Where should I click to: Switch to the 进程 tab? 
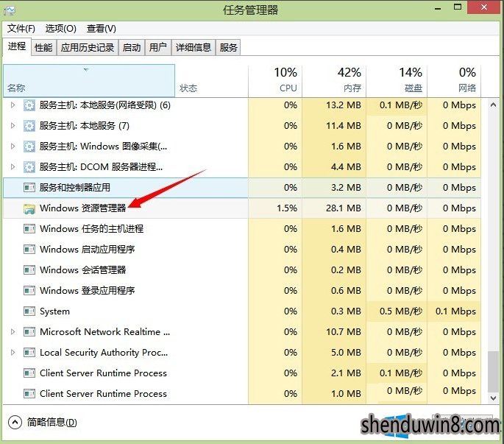pos(17,47)
